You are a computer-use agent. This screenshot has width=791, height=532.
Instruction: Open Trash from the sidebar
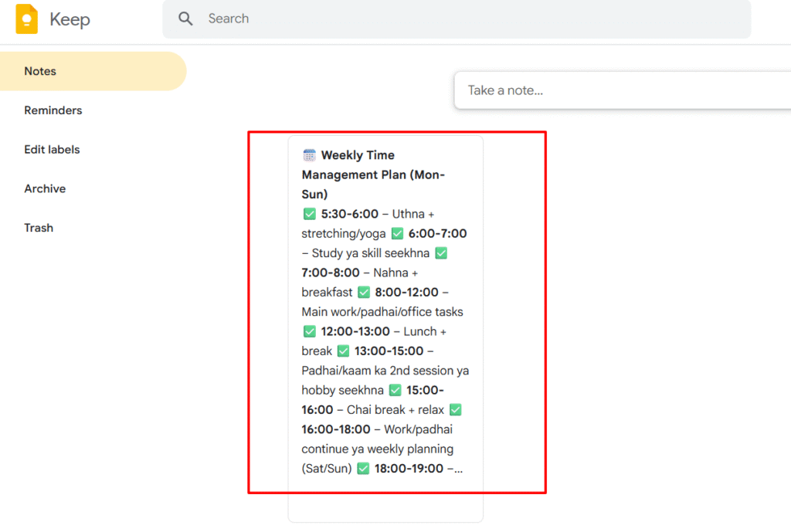click(39, 228)
